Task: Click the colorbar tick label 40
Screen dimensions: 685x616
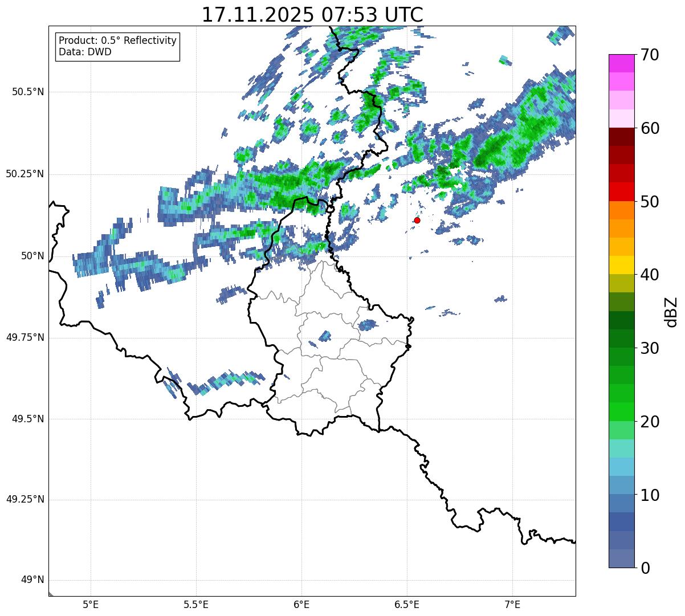Action: 650,275
